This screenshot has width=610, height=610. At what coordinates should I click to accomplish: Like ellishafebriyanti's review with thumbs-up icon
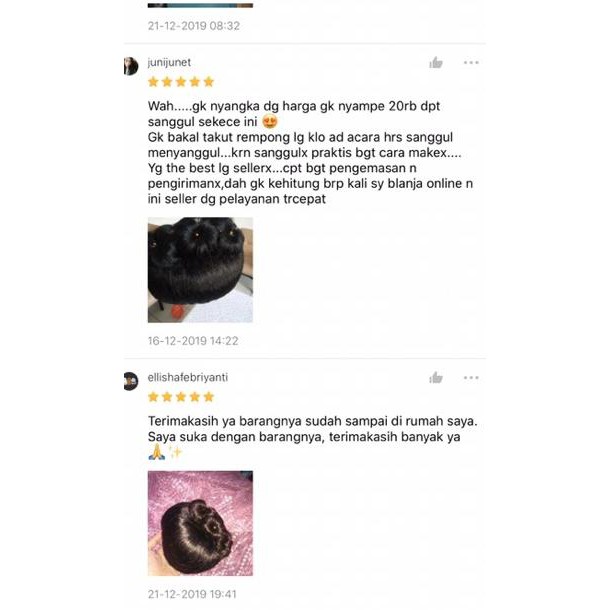pos(436,377)
